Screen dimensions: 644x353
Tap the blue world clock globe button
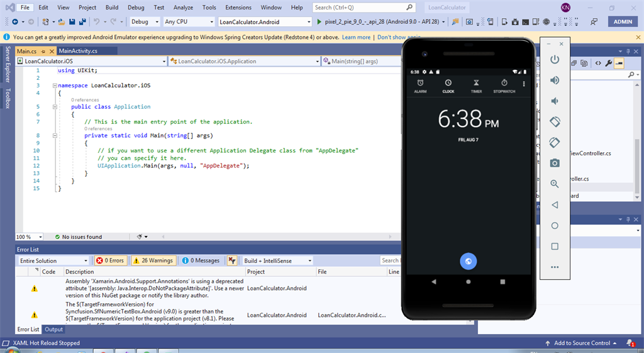point(468,261)
